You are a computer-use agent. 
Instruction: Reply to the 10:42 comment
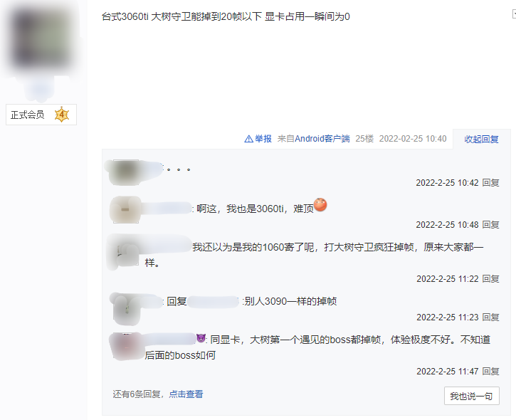pyautogui.click(x=490, y=183)
